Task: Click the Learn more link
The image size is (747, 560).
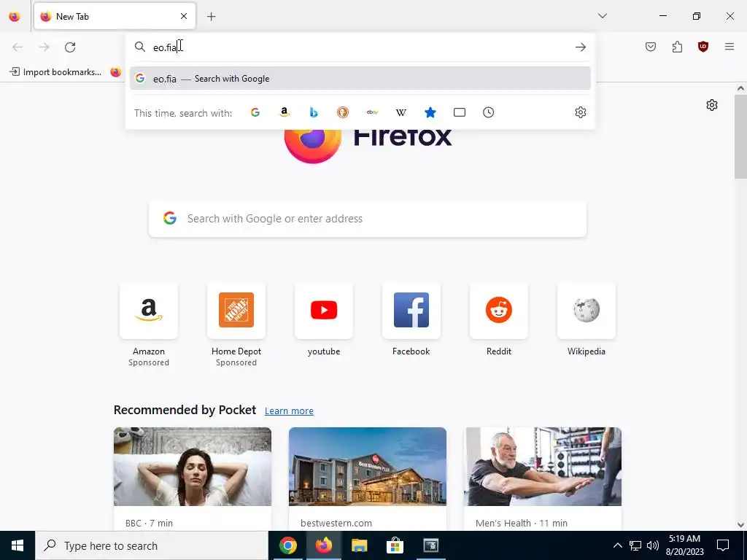Action: pyautogui.click(x=289, y=411)
